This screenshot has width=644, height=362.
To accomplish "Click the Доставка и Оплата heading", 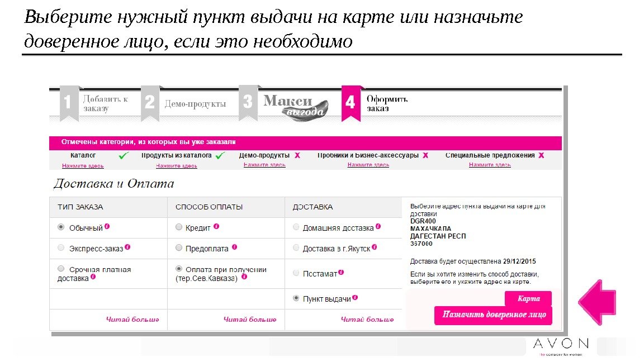I will coord(114,183).
